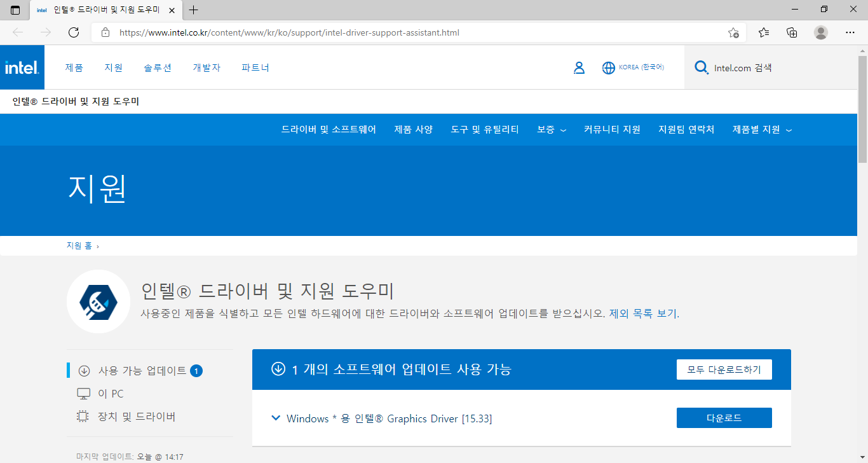View the site lock information icon

tap(105, 32)
